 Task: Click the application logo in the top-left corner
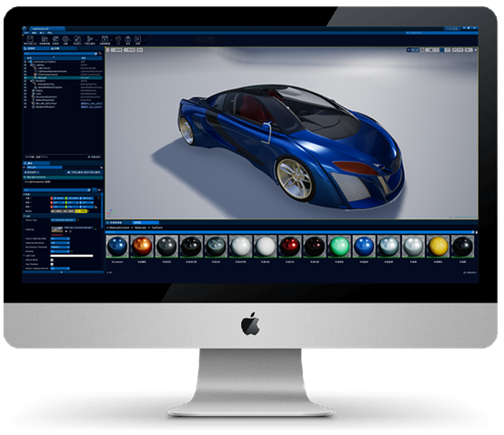[x=25, y=28]
